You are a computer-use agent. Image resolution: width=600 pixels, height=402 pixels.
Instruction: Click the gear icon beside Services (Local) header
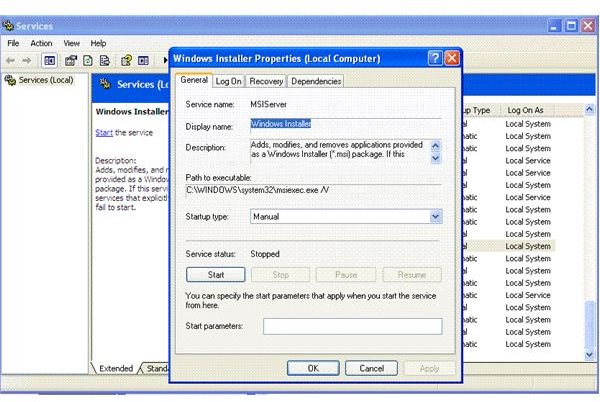[x=105, y=84]
